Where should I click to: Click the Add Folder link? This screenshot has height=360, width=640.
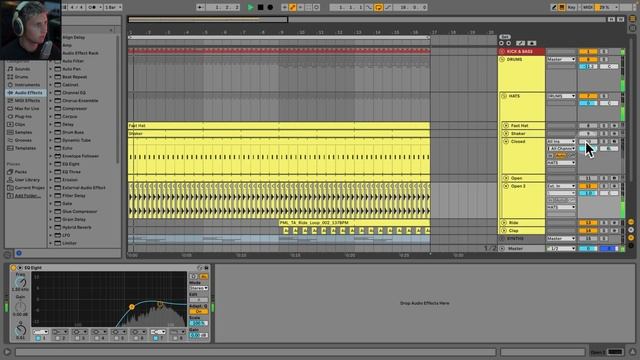(27, 196)
